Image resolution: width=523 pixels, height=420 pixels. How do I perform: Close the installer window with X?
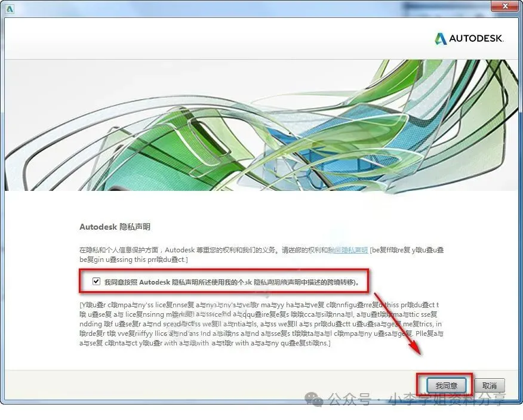pyautogui.click(x=505, y=5)
